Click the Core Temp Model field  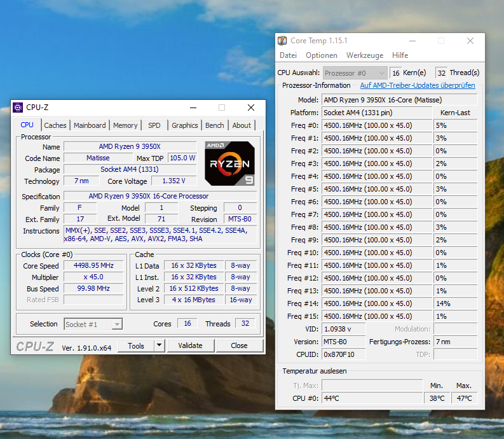point(400,100)
